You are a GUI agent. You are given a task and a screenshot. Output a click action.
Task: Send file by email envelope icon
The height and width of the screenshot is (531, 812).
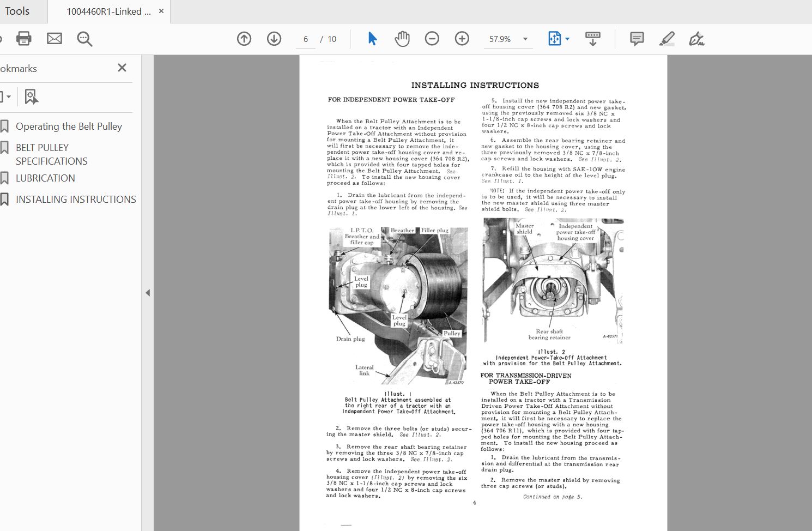54,39
